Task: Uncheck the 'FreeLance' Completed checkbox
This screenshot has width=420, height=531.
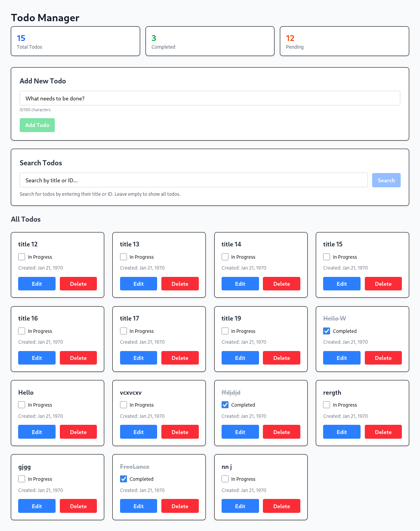Action: pyautogui.click(x=124, y=479)
